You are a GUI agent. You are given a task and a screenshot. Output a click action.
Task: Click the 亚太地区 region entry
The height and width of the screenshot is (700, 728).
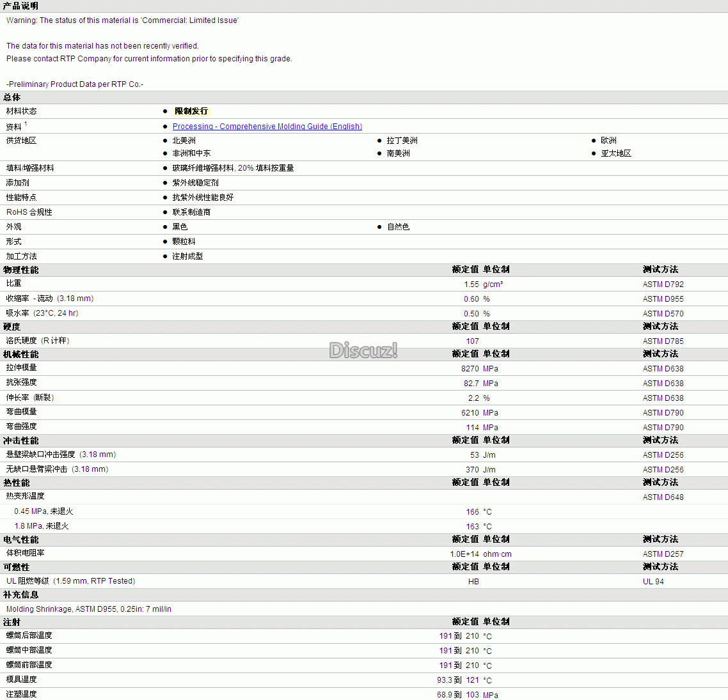(x=616, y=153)
